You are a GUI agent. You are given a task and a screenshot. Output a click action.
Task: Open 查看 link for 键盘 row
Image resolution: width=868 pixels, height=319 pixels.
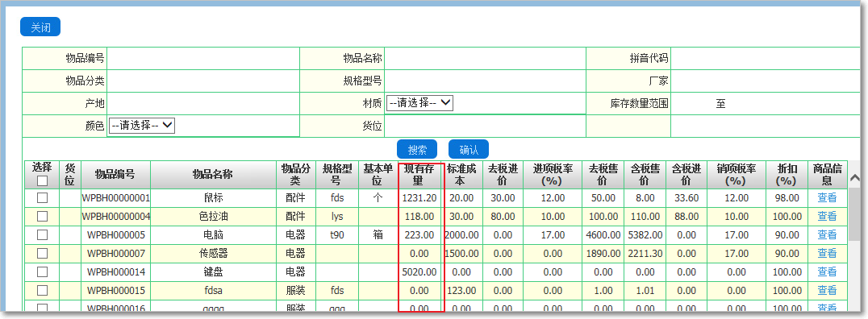click(827, 272)
